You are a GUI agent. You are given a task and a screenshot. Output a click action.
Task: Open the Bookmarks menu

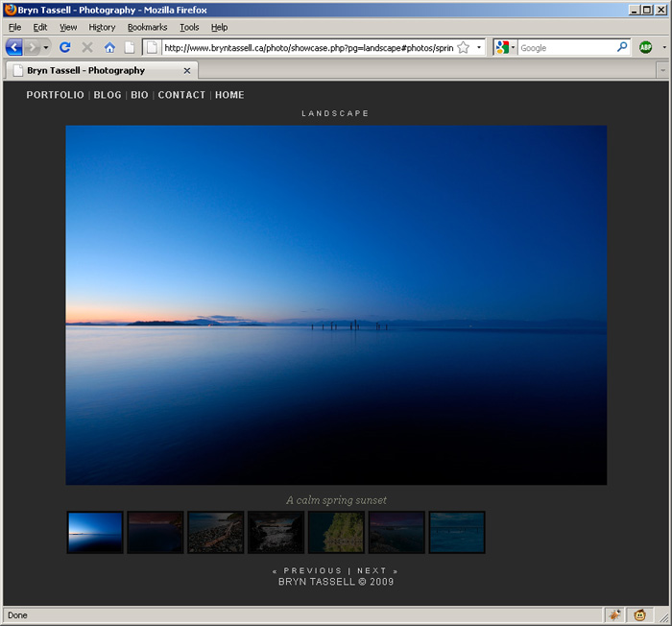(148, 27)
